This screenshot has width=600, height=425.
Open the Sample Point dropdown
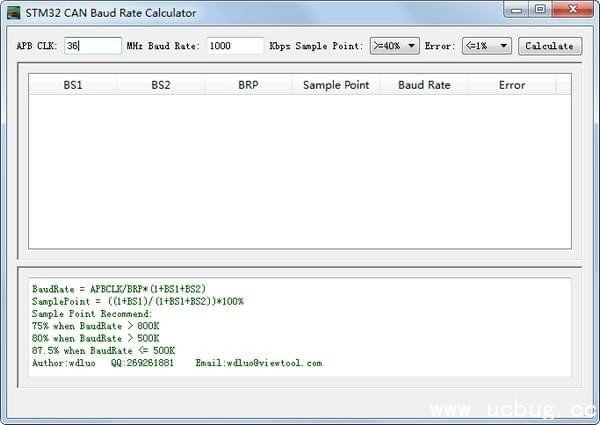pyautogui.click(x=394, y=46)
